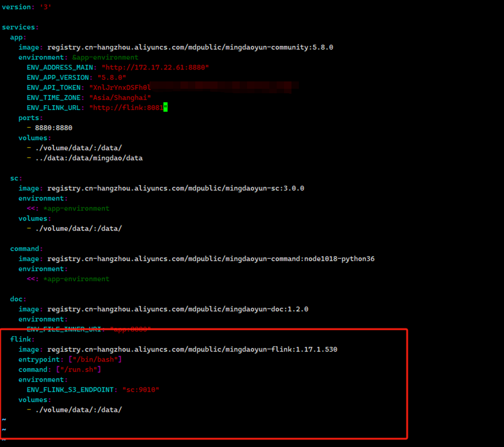Click the ENV_FLINK_URL key

pyautogui.click(x=54, y=108)
